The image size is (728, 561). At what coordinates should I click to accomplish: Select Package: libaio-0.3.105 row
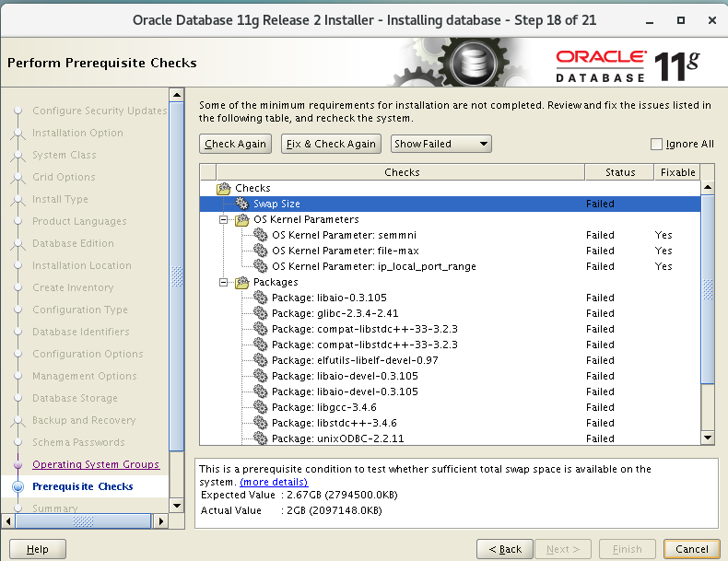[450, 298]
